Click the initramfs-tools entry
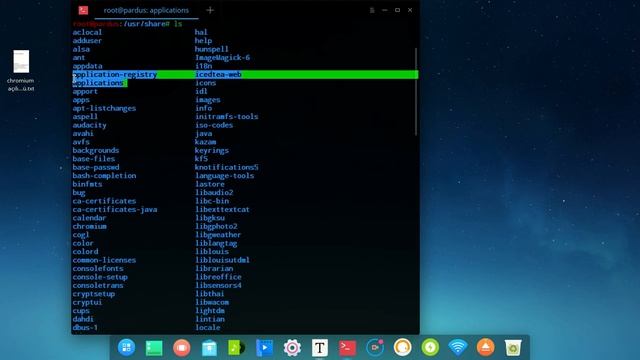Viewport: 640px width, 360px height. (227, 117)
